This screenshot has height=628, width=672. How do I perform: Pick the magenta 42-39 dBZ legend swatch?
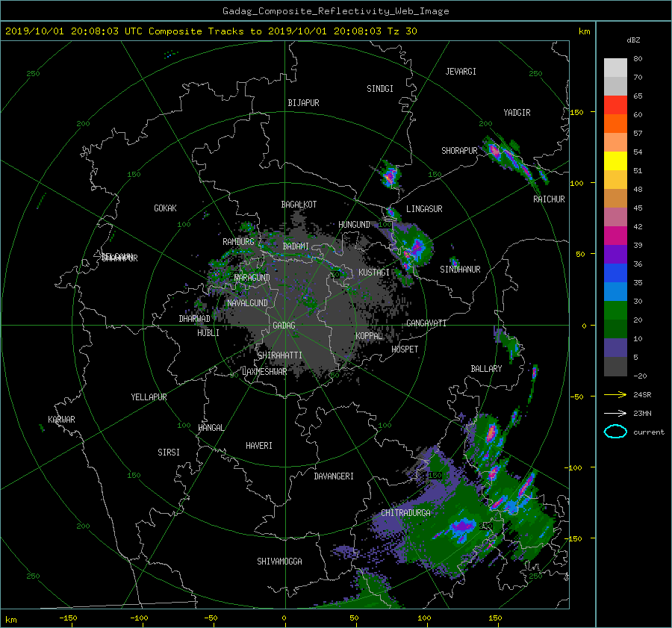click(x=615, y=236)
